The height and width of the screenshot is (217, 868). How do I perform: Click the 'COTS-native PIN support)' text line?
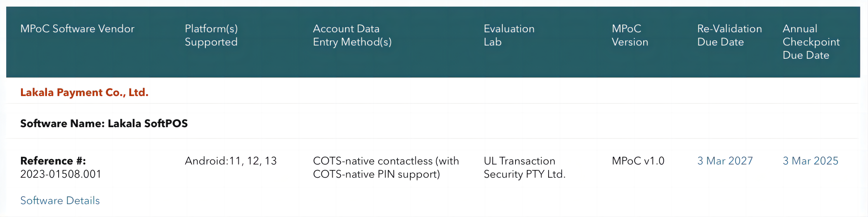click(376, 174)
